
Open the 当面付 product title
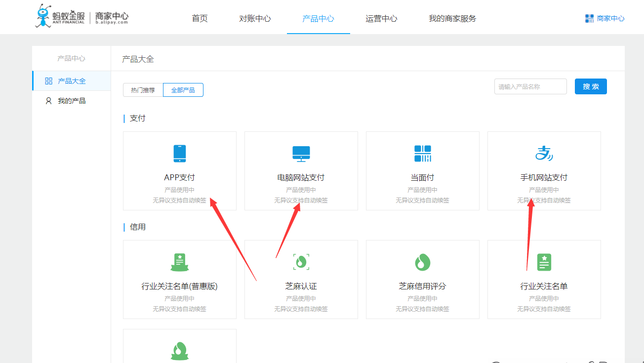coord(423,177)
